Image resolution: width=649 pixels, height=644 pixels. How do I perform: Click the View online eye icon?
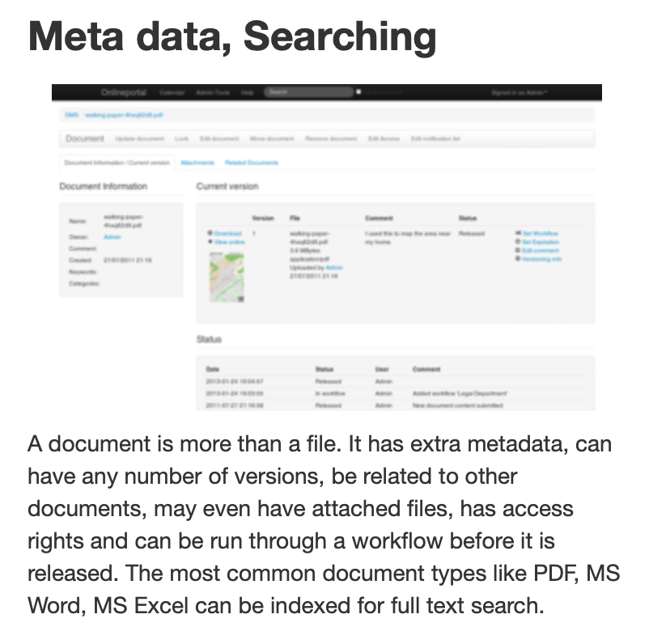tap(210, 242)
